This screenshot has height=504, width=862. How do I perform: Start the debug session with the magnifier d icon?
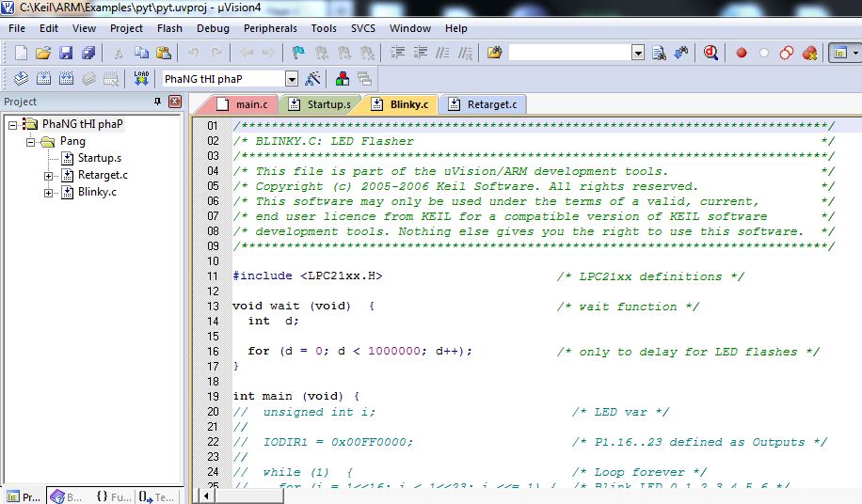pos(710,53)
